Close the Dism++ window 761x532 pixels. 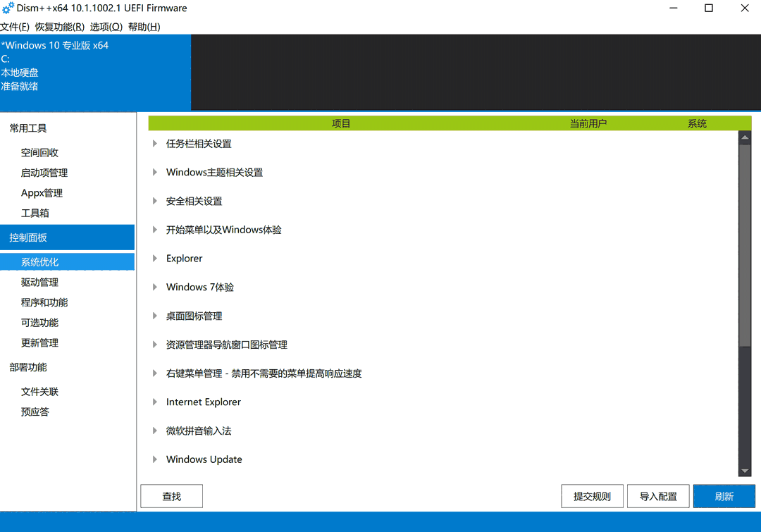point(745,8)
